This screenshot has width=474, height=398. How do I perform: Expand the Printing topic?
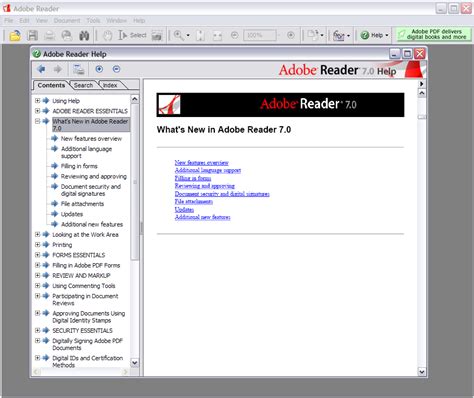38,245
